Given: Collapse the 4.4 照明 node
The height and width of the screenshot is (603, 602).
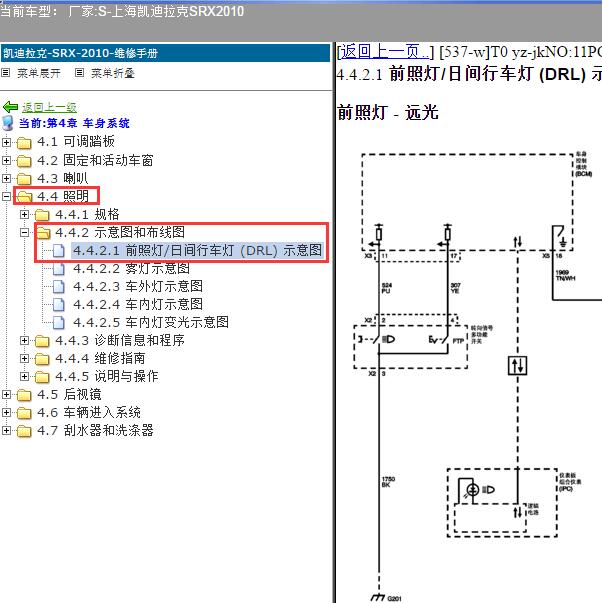Looking at the screenshot, I should point(6,197).
